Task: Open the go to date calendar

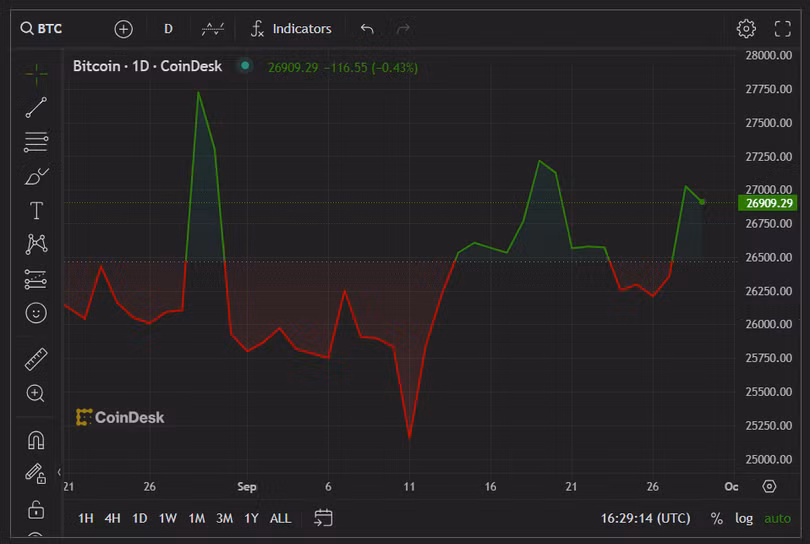Action: (x=323, y=518)
